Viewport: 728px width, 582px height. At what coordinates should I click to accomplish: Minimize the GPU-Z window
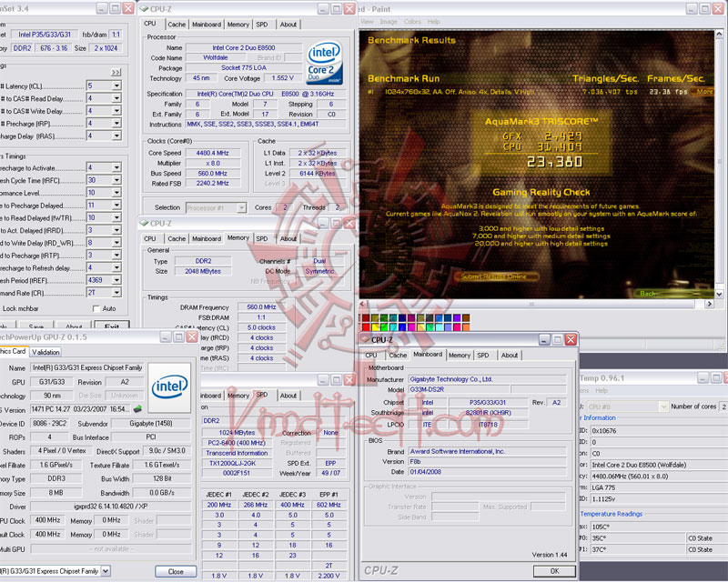tap(166, 337)
